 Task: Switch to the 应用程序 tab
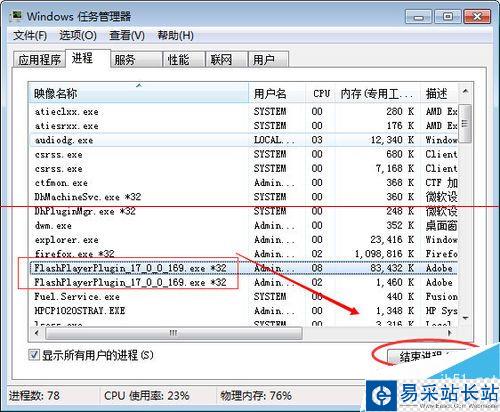[x=39, y=60]
